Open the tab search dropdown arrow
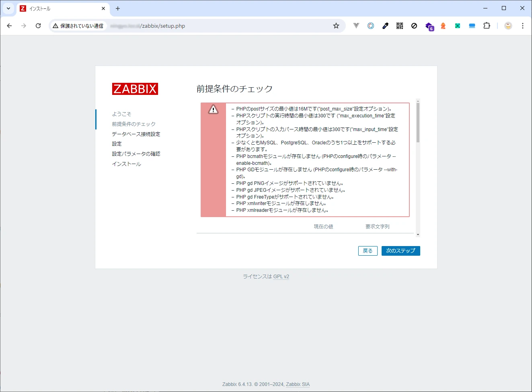Screen dimensions: 532x392 tap(8, 8)
